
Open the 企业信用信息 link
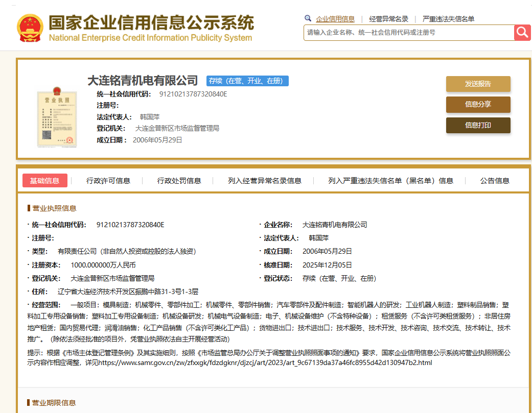335,19
